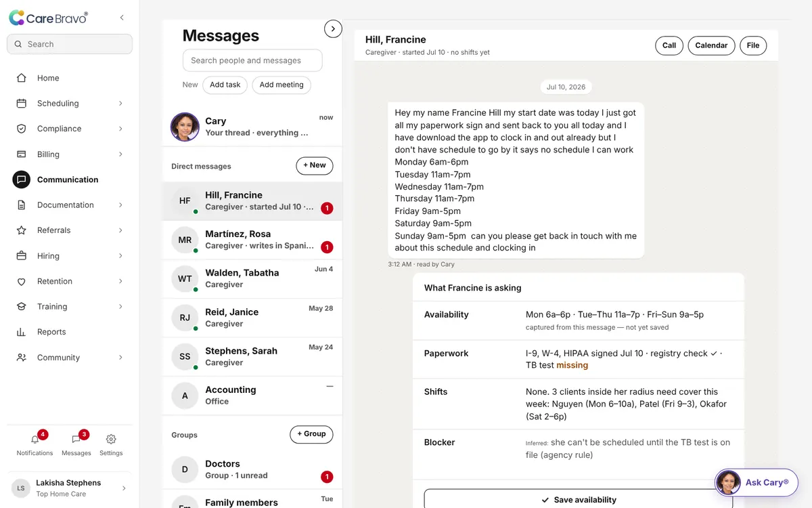Expand the Hiring submenu chevron
This screenshot has width=812, height=508.
click(120, 256)
